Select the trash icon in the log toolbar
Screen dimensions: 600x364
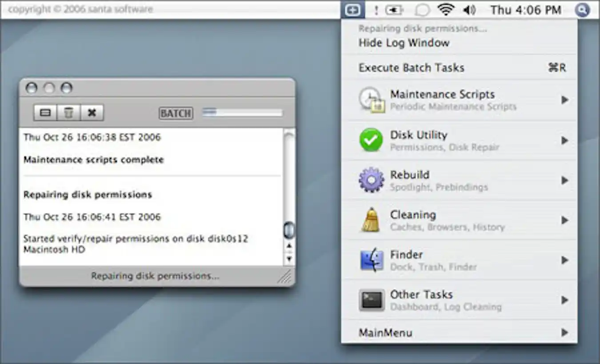pos(69,112)
